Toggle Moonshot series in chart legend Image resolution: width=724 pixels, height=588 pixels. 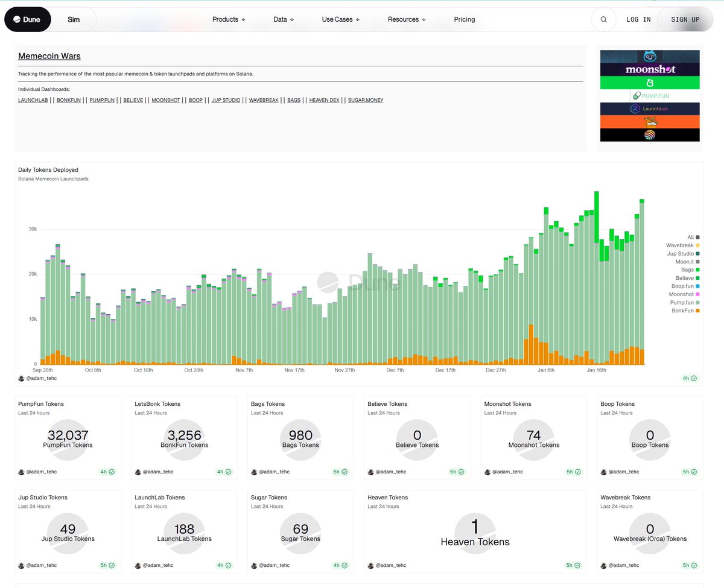click(684, 294)
